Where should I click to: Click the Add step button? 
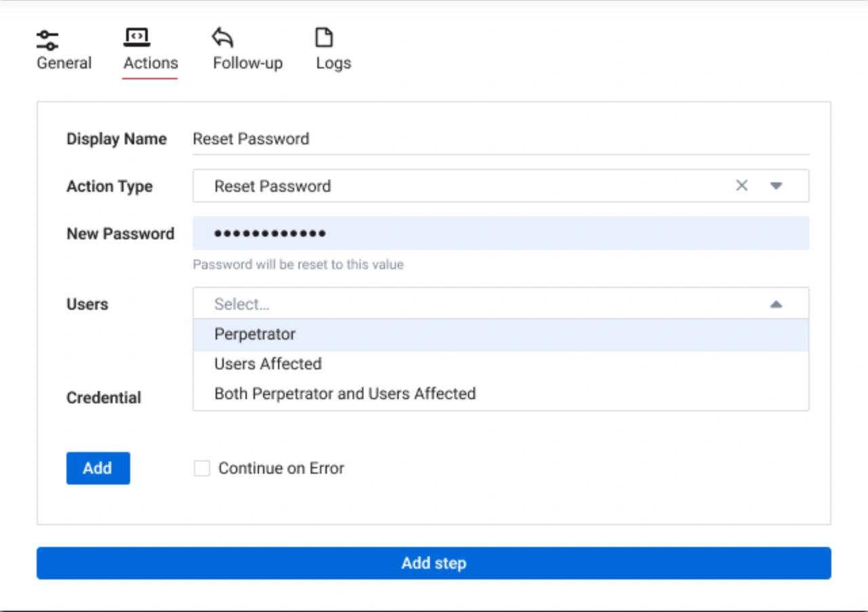433,563
